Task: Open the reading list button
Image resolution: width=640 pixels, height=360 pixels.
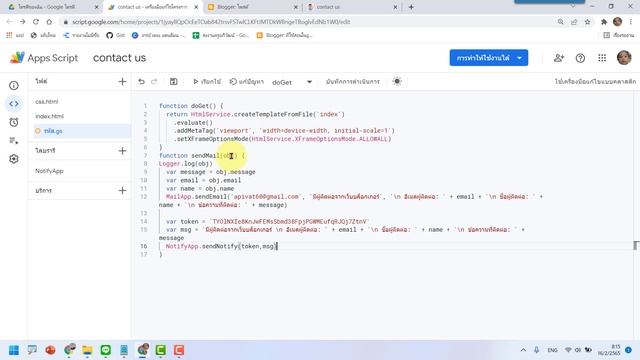Action: (x=618, y=36)
